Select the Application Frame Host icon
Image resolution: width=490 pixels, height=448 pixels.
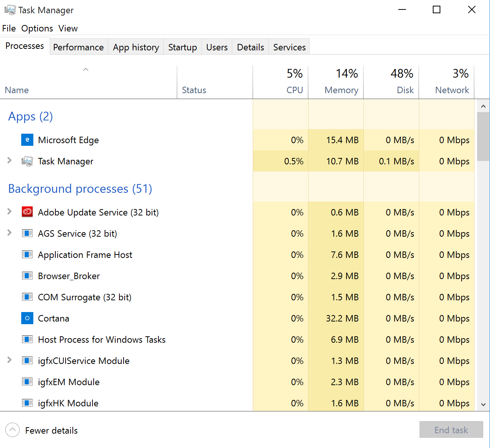click(27, 254)
